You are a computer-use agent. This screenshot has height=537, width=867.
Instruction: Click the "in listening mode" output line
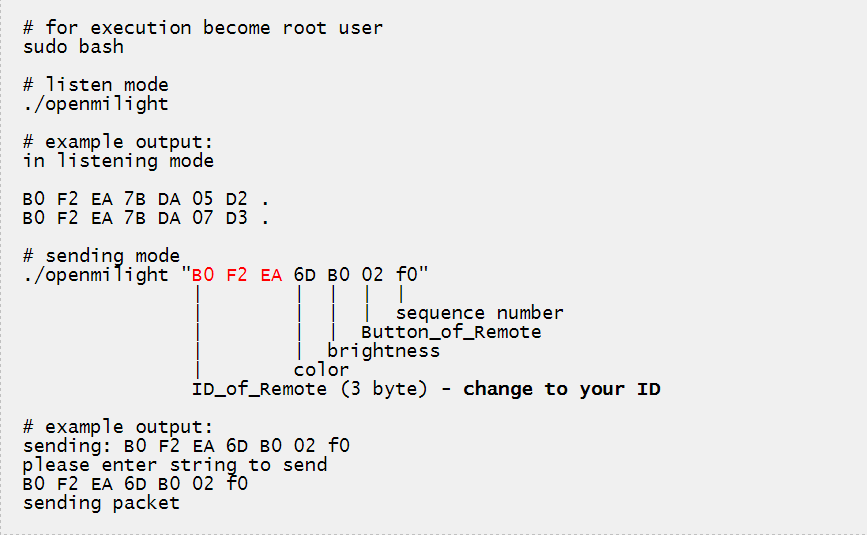(x=118, y=160)
